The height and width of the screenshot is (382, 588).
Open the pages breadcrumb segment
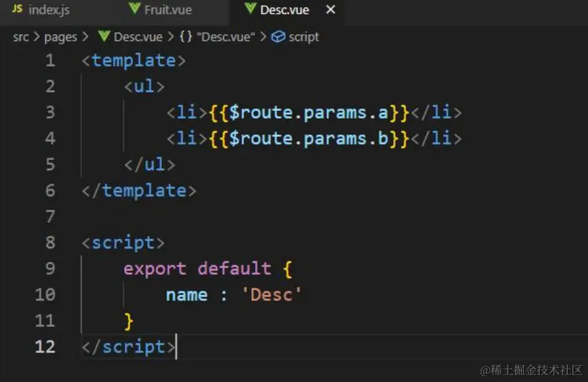[60, 37]
